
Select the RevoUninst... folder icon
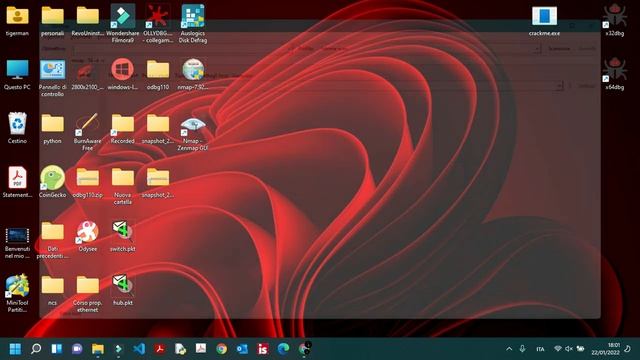pos(88,16)
